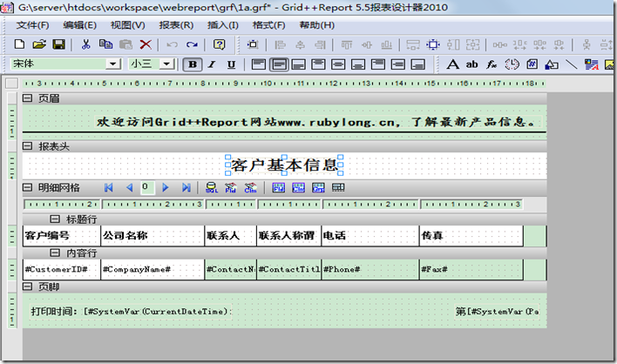Redo the last undone action

(x=192, y=44)
